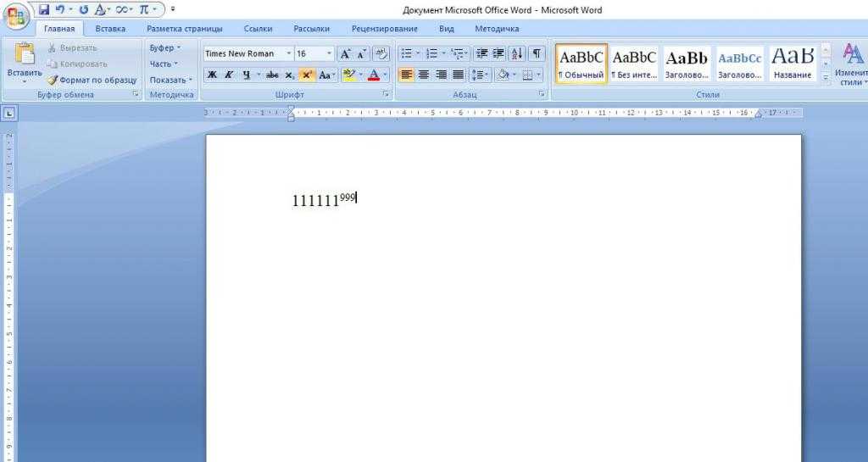Image resolution: width=868 pixels, height=462 pixels.
Task: Show paragraph marks ¶ icon
Action: (537, 53)
